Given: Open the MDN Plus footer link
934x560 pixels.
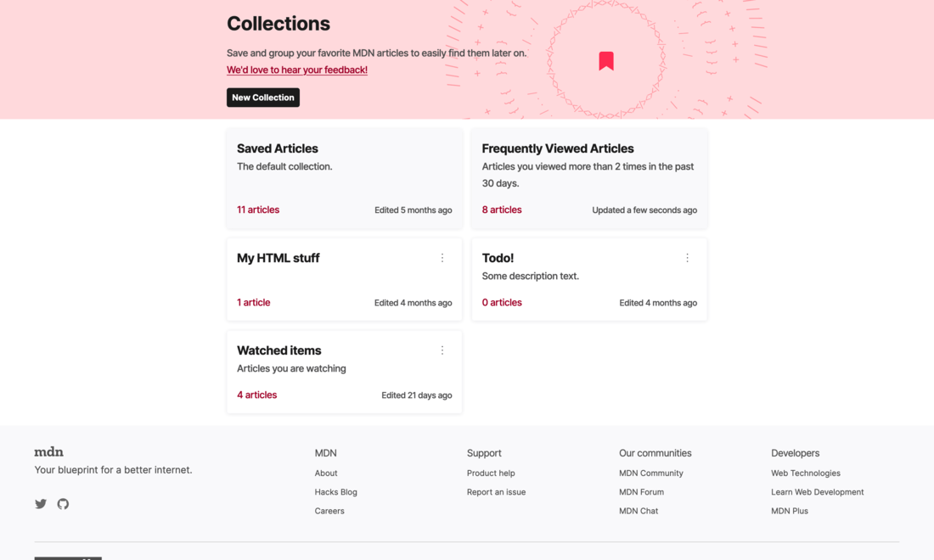Looking at the screenshot, I should 790,511.
